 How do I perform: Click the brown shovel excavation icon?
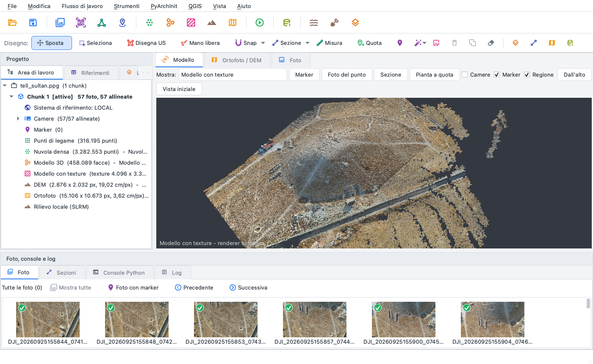335,22
